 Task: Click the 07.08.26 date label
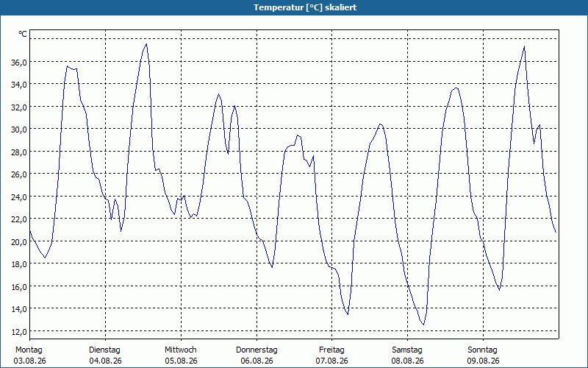click(x=332, y=361)
